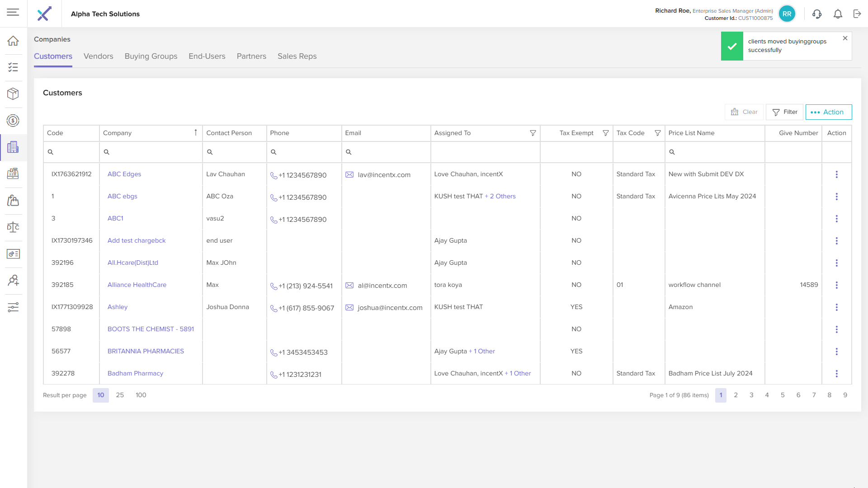This screenshot has width=868, height=488.
Task: Open Assigned To column filter
Action: 533,133
